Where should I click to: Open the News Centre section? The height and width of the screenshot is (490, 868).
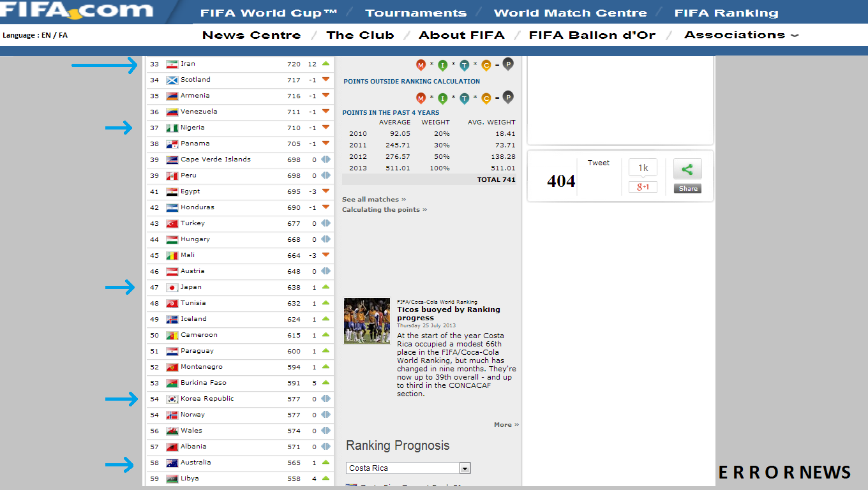point(251,35)
